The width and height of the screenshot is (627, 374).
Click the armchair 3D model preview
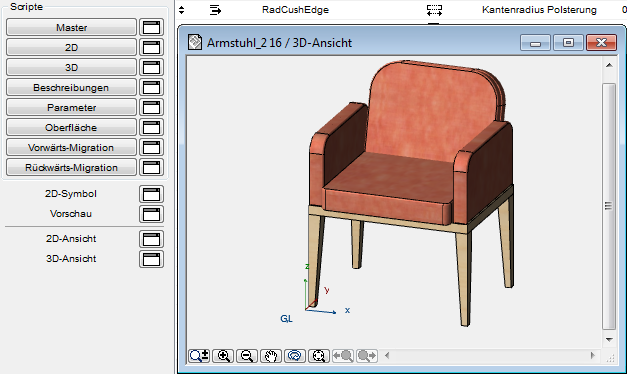411,192
